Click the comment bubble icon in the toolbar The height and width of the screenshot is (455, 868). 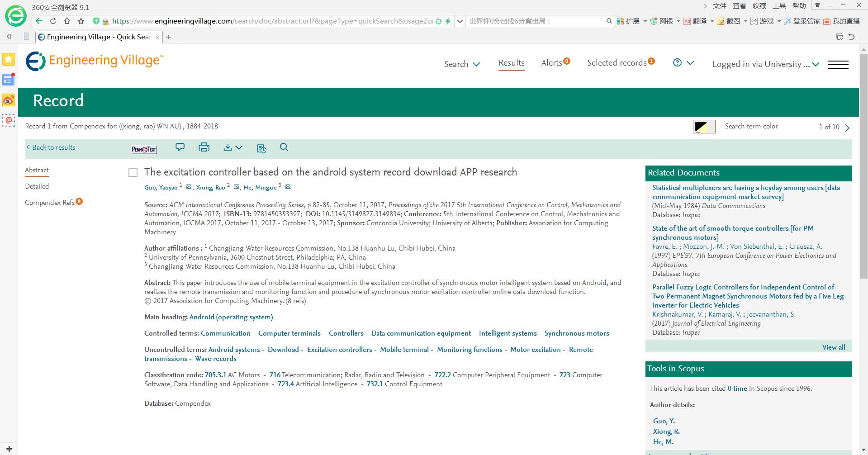(x=180, y=147)
